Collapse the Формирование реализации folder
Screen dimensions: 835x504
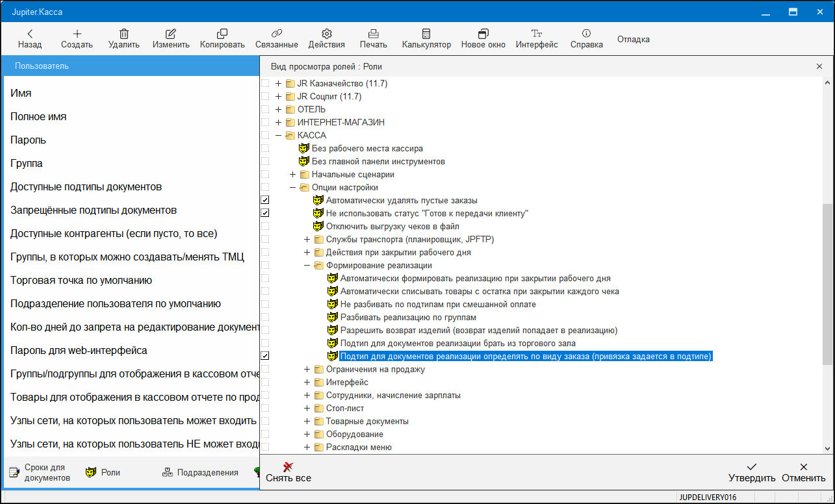click(x=307, y=265)
